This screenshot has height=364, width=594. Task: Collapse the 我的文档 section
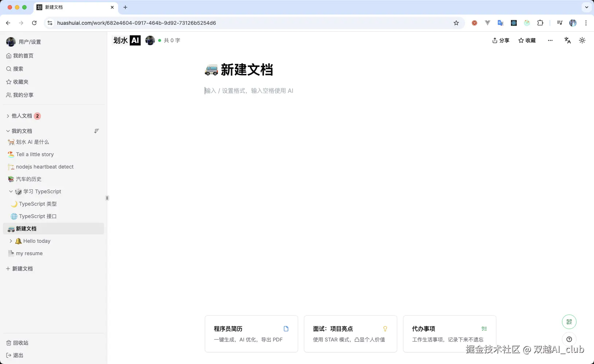coord(8,131)
